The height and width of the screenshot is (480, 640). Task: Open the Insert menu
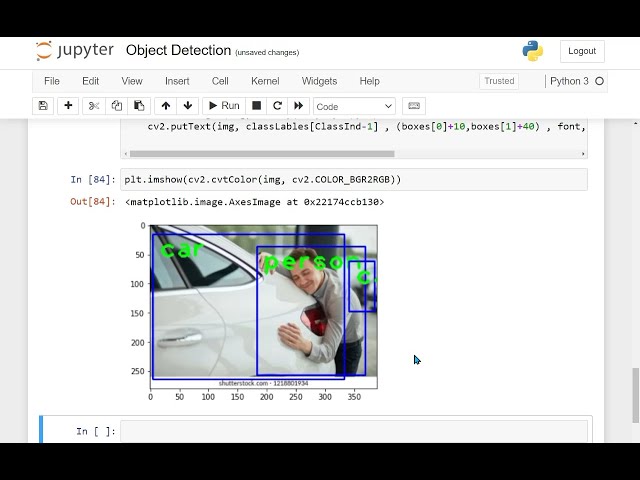(177, 81)
